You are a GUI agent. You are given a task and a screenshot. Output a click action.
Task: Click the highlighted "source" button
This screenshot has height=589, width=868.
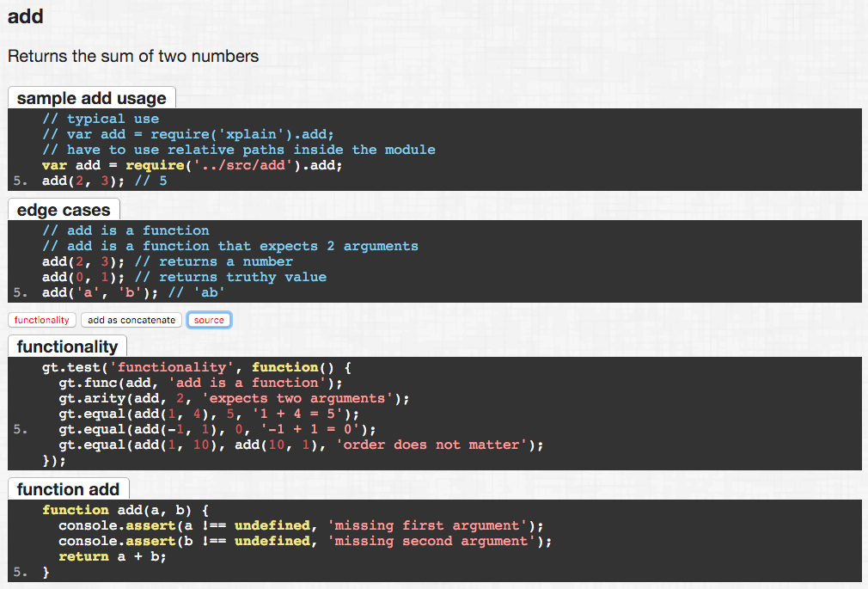point(209,319)
